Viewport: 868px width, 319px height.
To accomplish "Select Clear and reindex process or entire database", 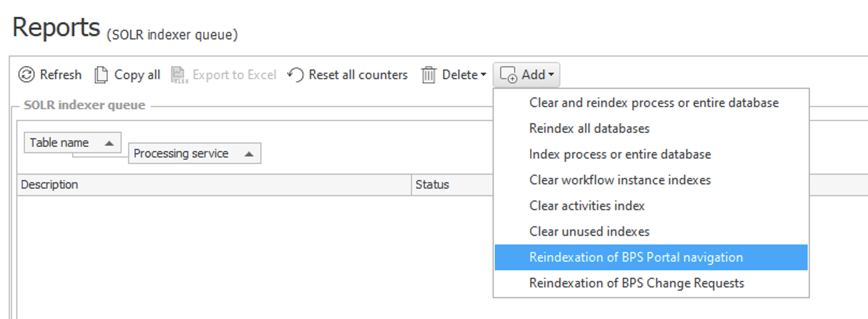I will tap(653, 103).
